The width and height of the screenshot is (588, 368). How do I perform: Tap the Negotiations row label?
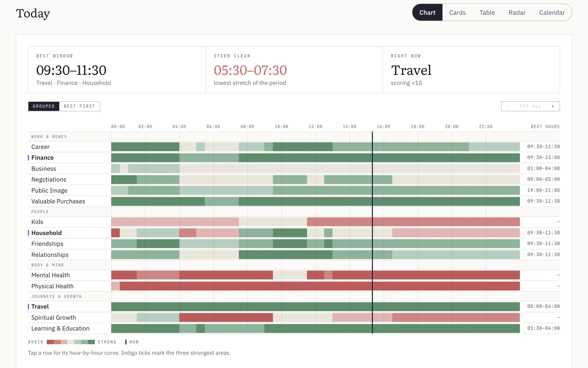(49, 179)
